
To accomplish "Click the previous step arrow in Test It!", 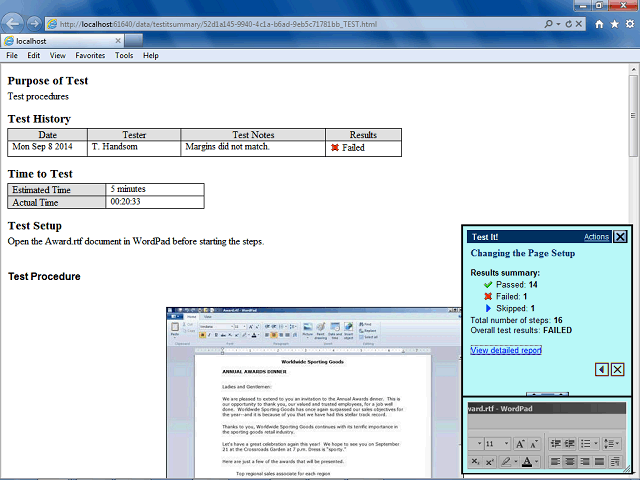I will (x=602, y=369).
